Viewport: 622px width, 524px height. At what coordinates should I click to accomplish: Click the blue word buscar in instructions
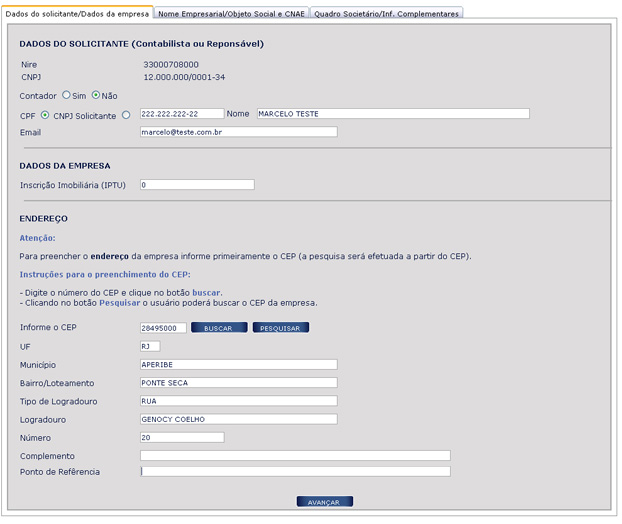(206, 293)
